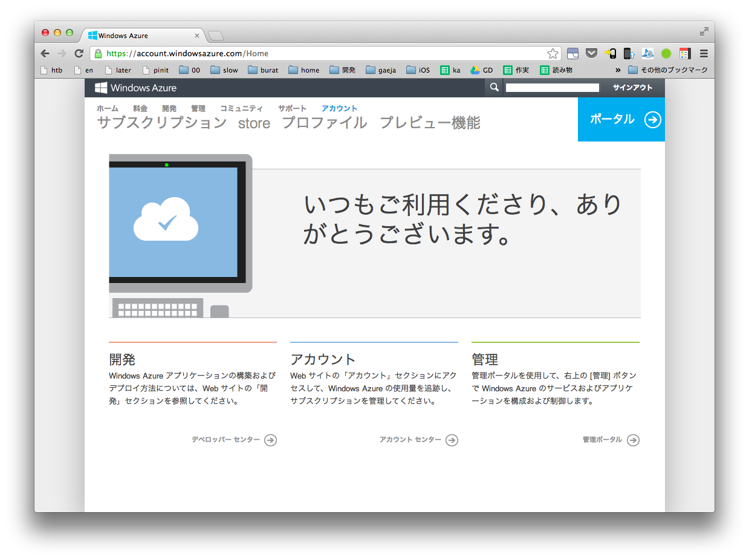Click the search magnifier icon in Azure header
The image size is (749, 560).
(x=494, y=88)
